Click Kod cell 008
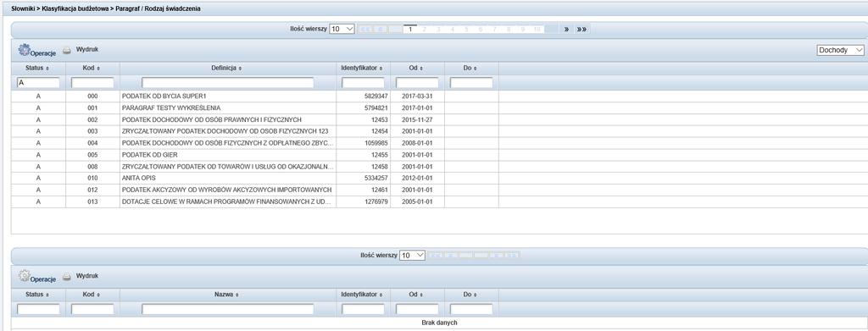This screenshot has width=868, height=331. [92, 166]
